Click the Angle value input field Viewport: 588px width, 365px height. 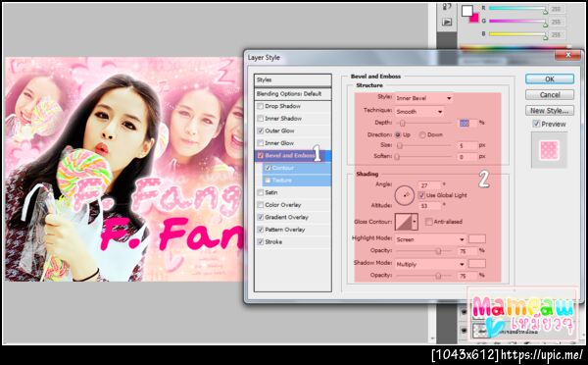tap(430, 185)
